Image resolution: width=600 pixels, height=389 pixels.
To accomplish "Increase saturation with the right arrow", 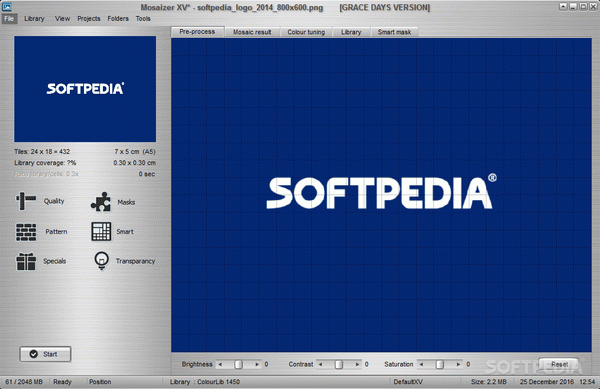I will click(x=458, y=365).
